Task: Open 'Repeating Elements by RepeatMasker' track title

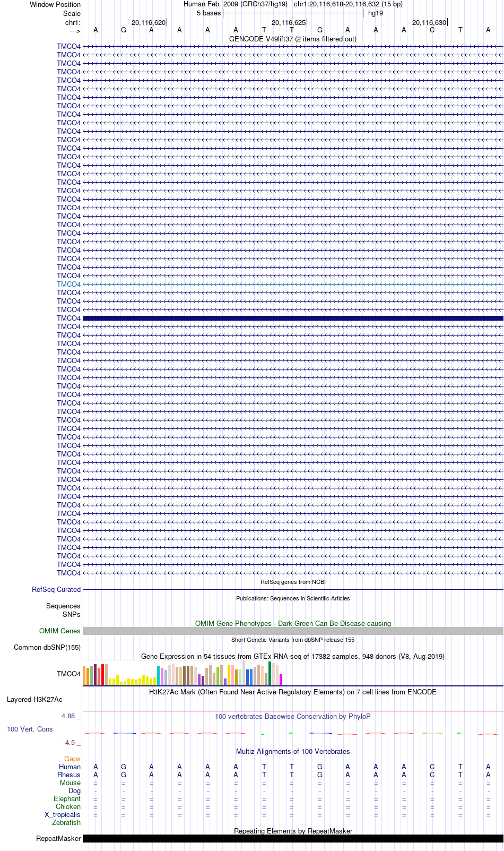Action: (x=293, y=831)
